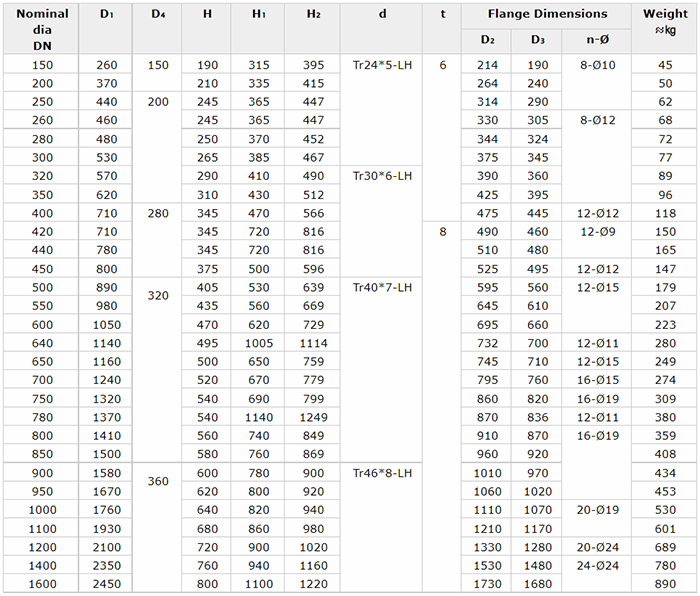Viewport: 700px width, 596px height.
Task: Click the n-Ø column header
Action: click(x=598, y=39)
